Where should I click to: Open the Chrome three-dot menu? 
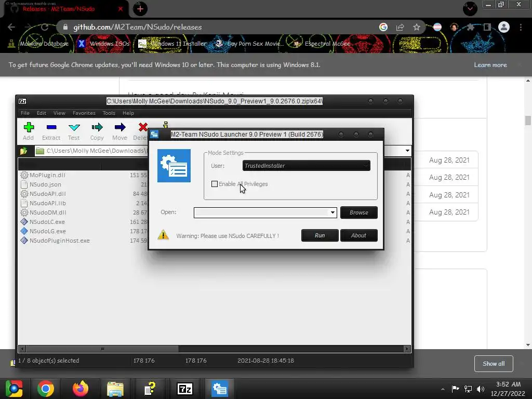coord(521,27)
